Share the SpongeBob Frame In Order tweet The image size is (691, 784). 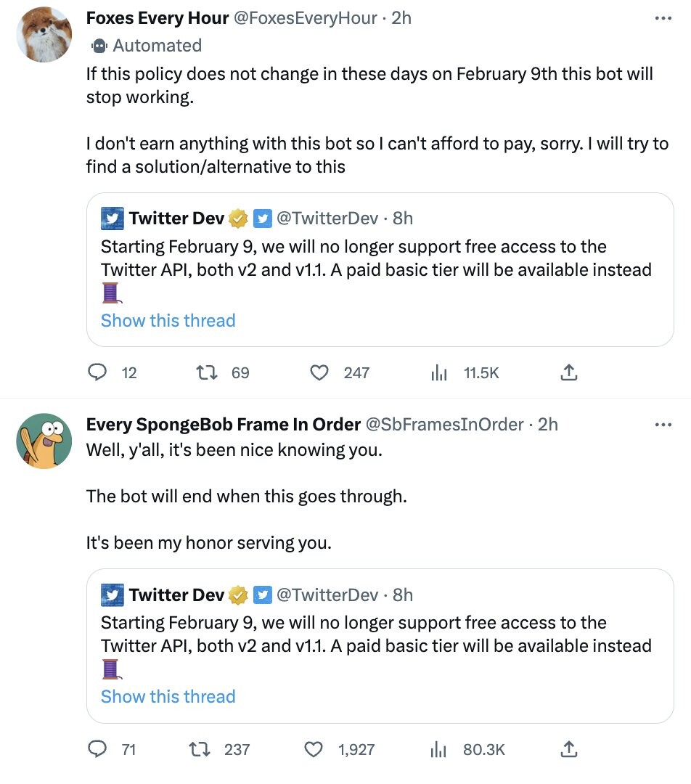(x=569, y=749)
